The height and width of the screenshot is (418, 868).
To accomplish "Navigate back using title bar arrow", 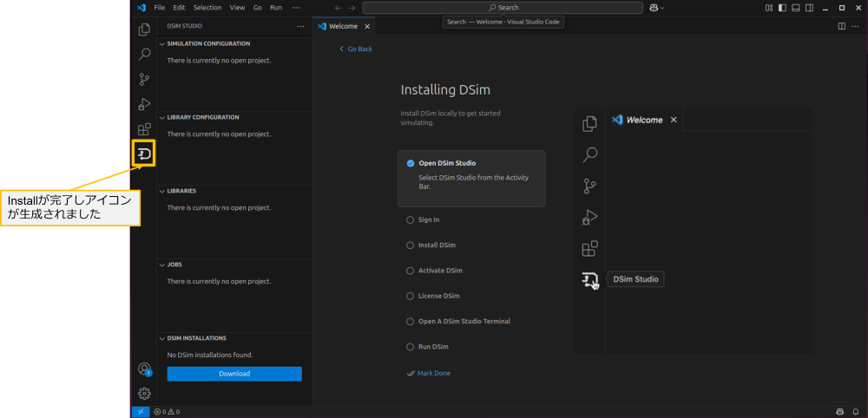I will pyautogui.click(x=339, y=8).
